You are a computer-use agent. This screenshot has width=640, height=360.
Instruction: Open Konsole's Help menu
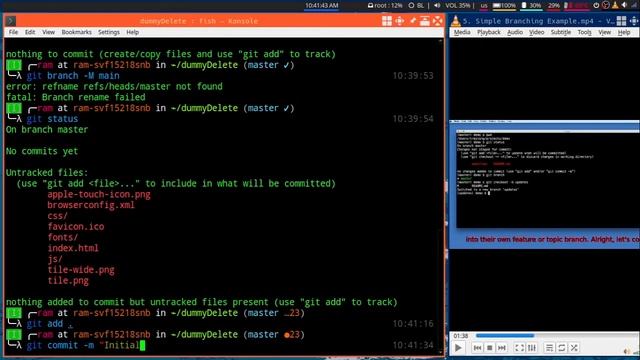(x=132, y=32)
